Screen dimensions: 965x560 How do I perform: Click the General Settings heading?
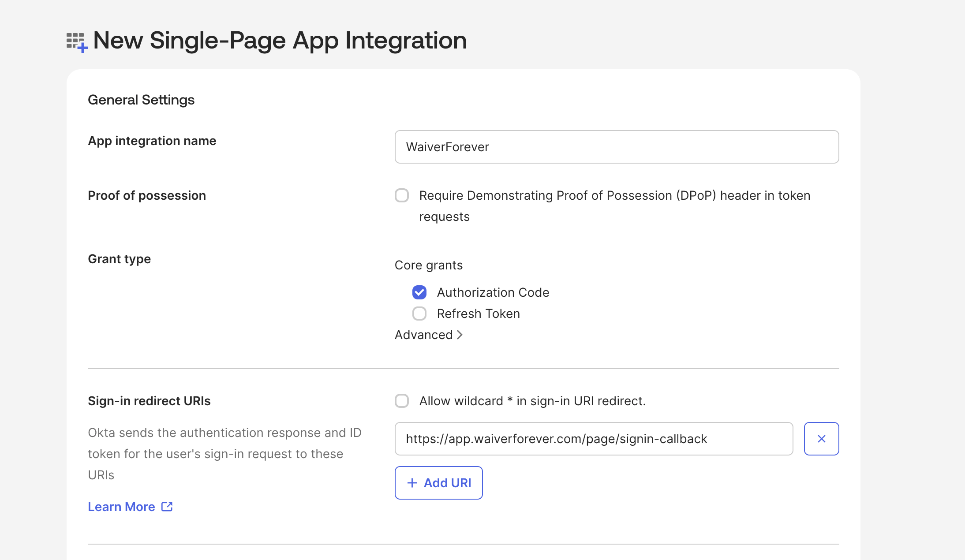pyautogui.click(x=141, y=100)
